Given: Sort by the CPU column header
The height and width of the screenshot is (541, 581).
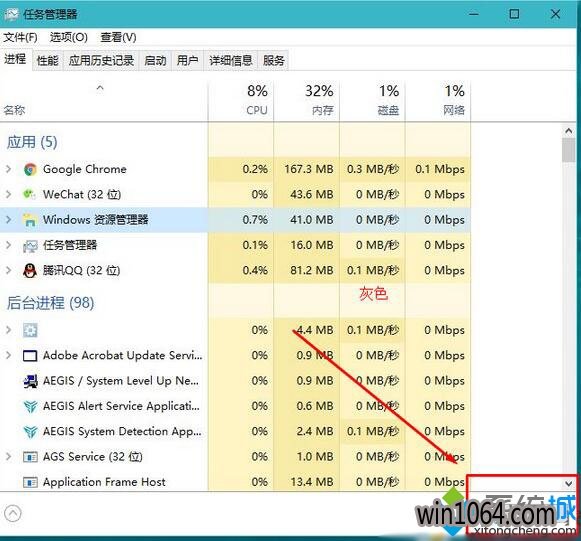Looking at the screenshot, I should (241, 100).
